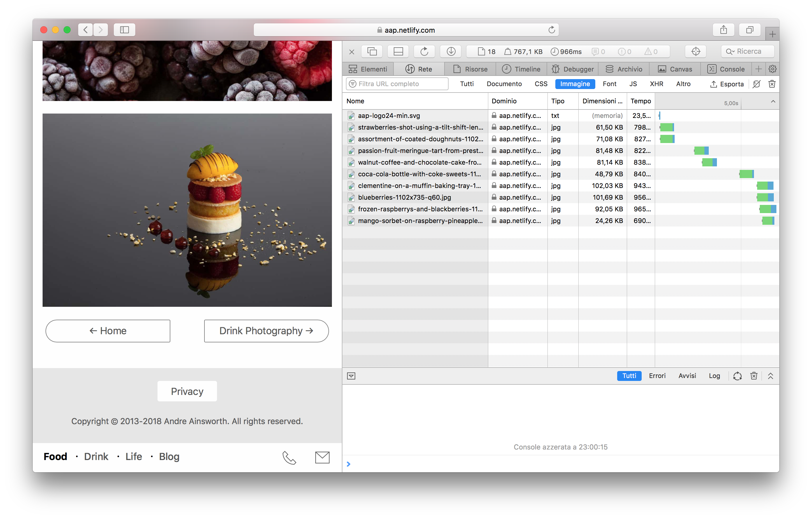The height and width of the screenshot is (519, 812).
Task: Enable the Font resource filter
Action: pos(610,84)
